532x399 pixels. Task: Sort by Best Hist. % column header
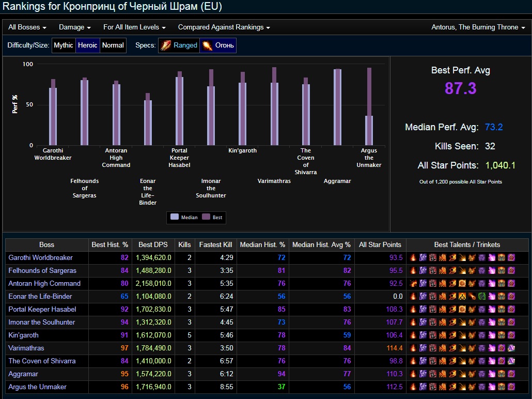point(109,244)
